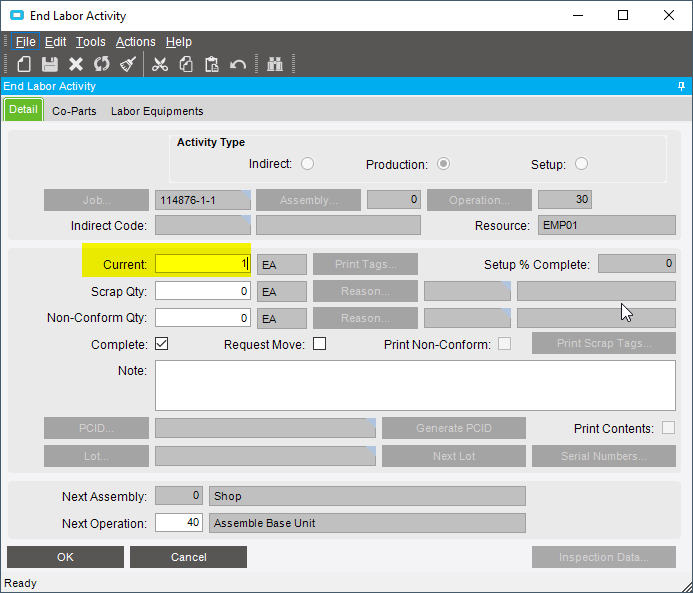Click the pin icon on the panel header
693x593 pixels.
click(x=681, y=86)
